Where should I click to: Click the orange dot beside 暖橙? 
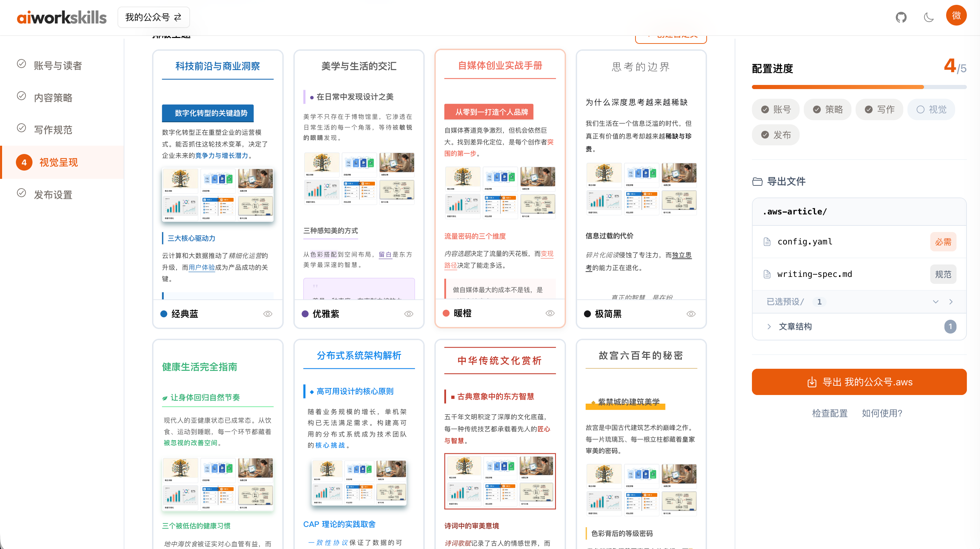446,313
